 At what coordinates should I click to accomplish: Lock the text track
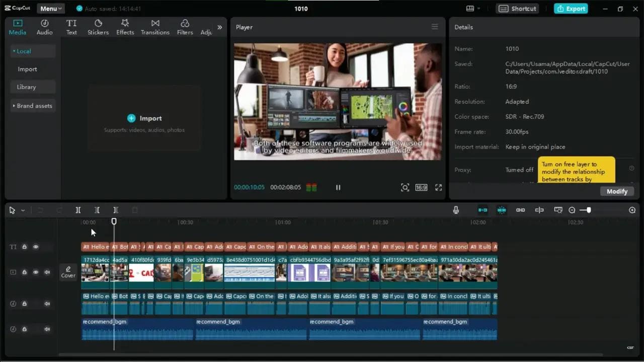[x=24, y=247]
